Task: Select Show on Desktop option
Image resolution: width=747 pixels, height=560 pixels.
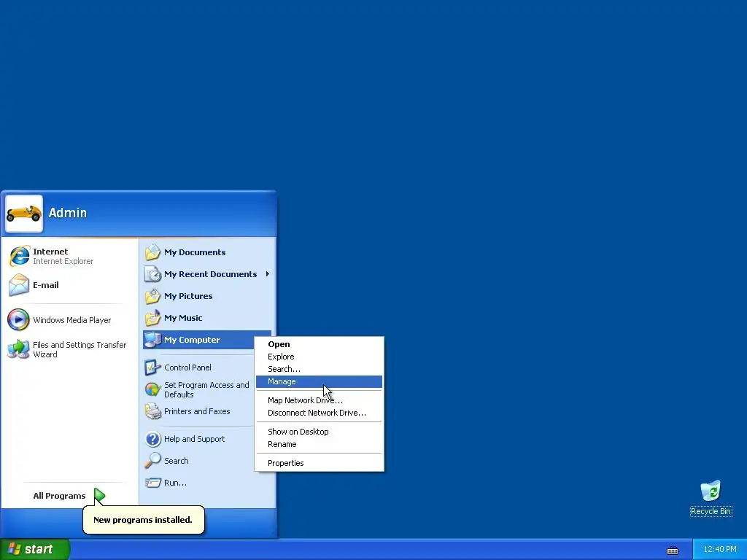Action: 319,432
